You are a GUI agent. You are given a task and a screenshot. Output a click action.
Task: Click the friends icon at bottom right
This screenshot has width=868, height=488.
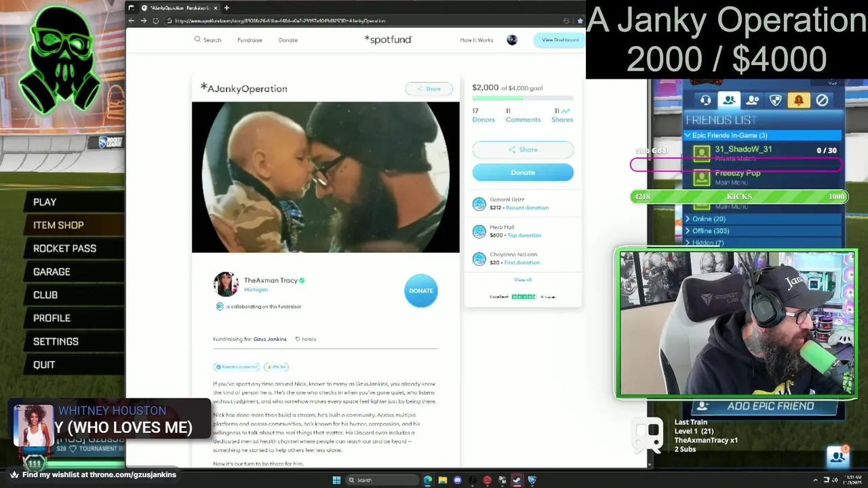click(837, 457)
